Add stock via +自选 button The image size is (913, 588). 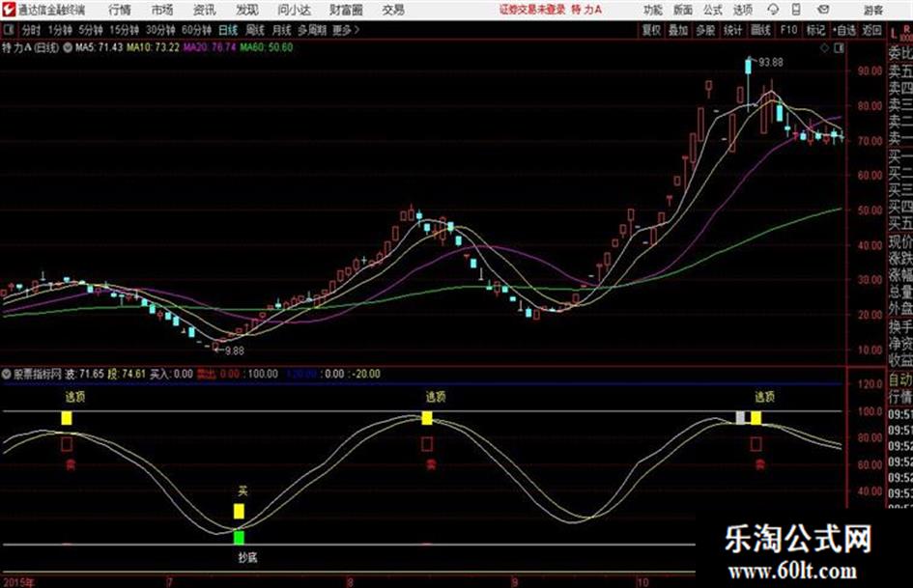click(x=844, y=30)
